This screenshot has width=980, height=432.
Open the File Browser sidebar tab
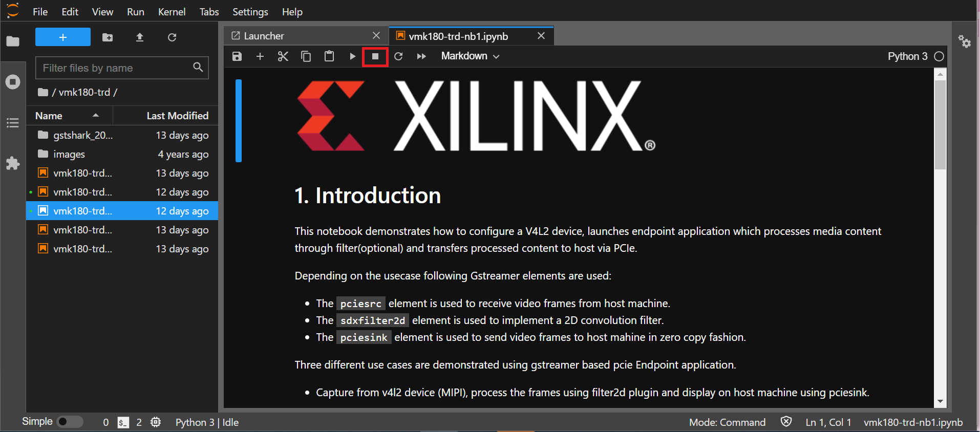[x=13, y=41]
